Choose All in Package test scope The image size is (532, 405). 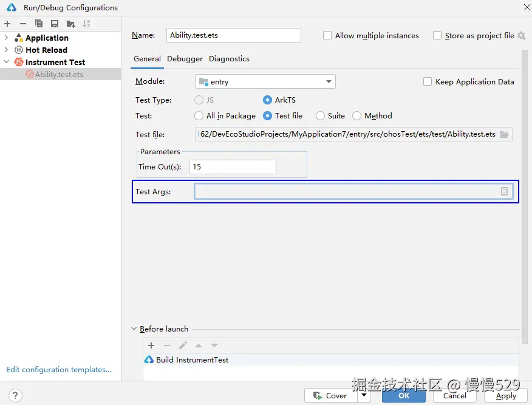[x=199, y=116]
